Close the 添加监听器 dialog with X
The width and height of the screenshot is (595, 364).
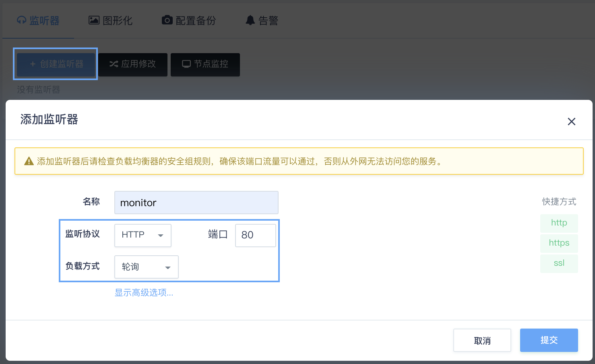pyautogui.click(x=571, y=122)
